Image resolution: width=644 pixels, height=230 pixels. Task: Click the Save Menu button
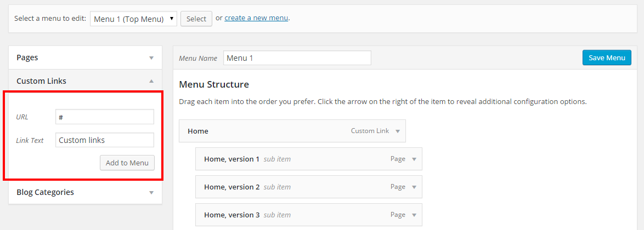[x=607, y=58]
